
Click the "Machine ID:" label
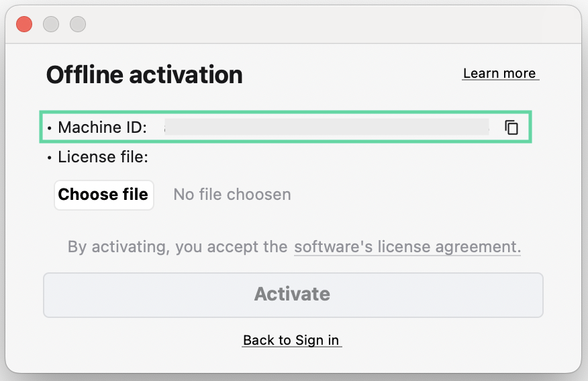(102, 127)
